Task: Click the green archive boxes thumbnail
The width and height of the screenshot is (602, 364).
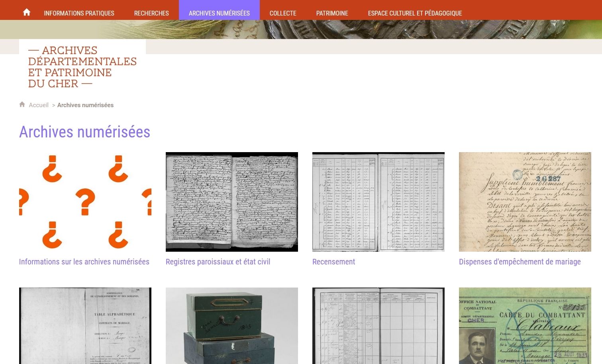Action: coord(231,325)
